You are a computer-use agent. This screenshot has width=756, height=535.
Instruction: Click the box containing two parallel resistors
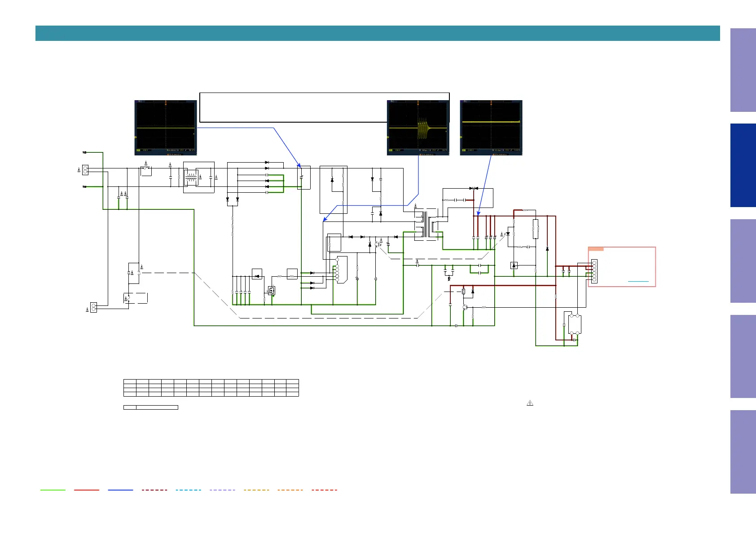[536, 229]
